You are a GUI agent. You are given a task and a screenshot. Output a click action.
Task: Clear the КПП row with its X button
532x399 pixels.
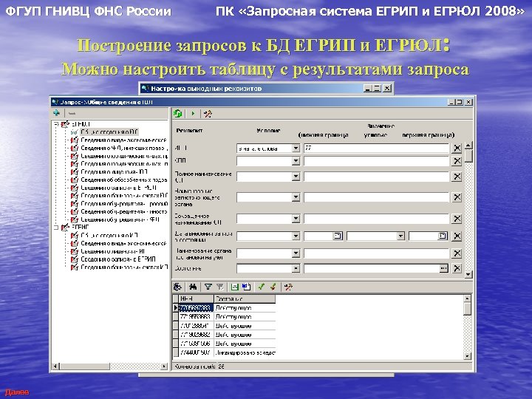[457, 161]
